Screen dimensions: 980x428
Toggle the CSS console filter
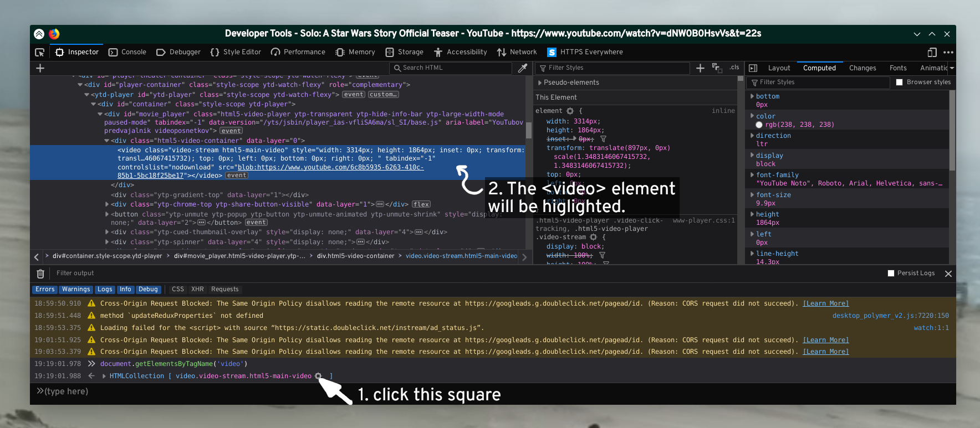[178, 290]
